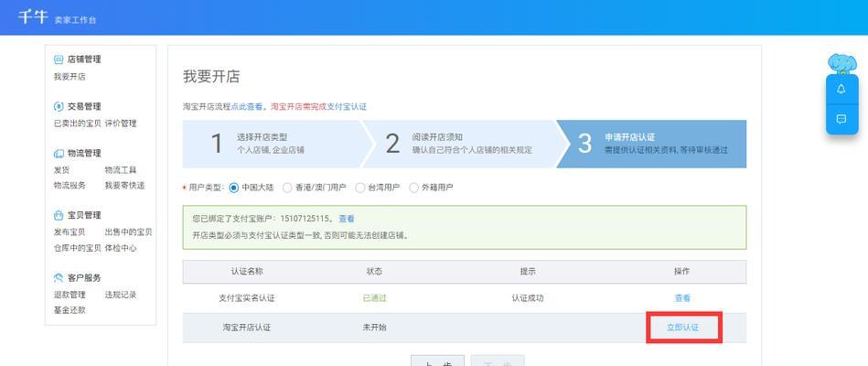Click 状态 column header
868x366 pixels.
(x=374, y=272)
